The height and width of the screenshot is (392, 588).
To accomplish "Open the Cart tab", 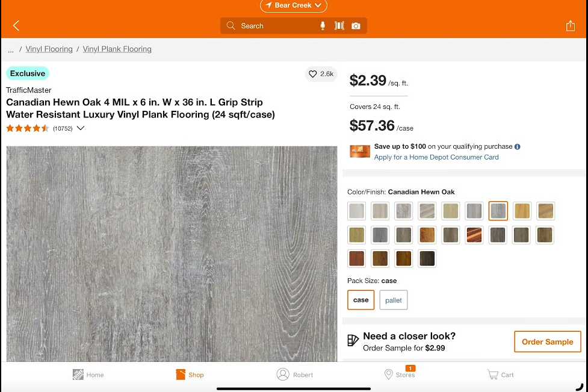I will tap(500, 375).
